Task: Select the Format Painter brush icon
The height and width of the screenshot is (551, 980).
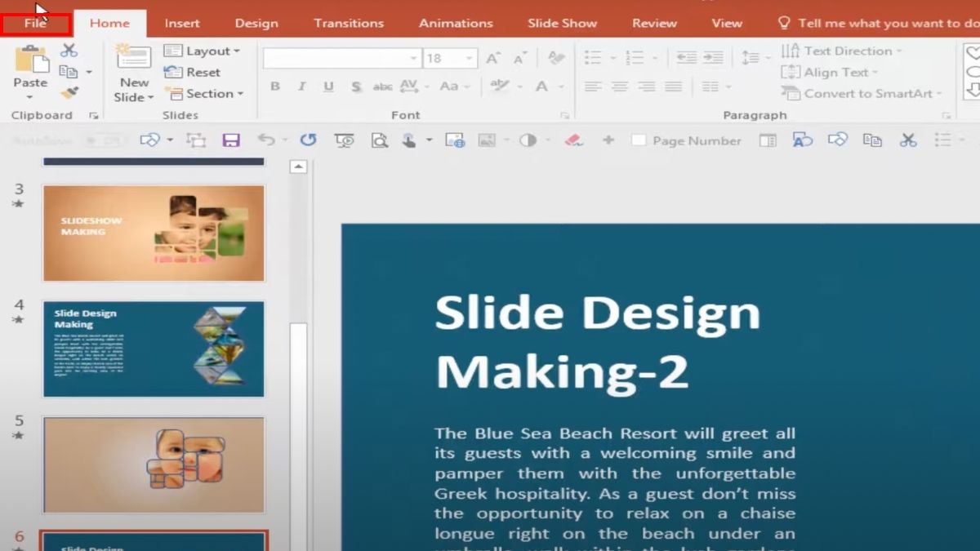Action: 69,93
